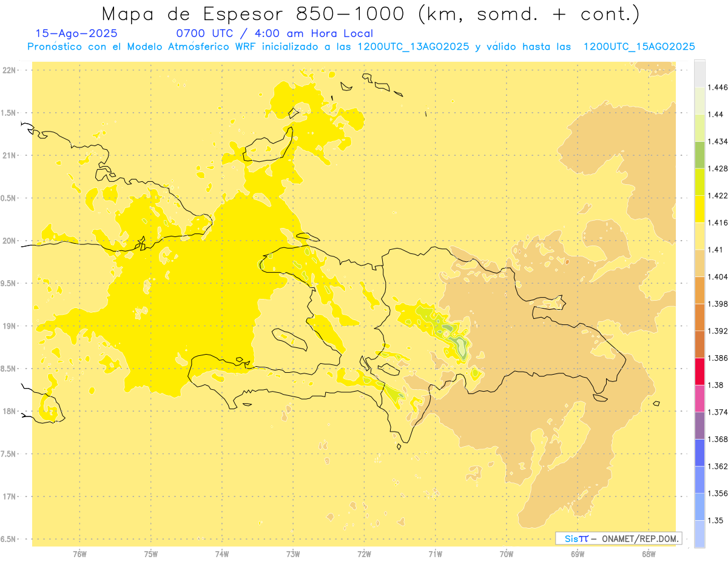Pick the pink swatch between 1.374 and 1.38

[699, 398]
